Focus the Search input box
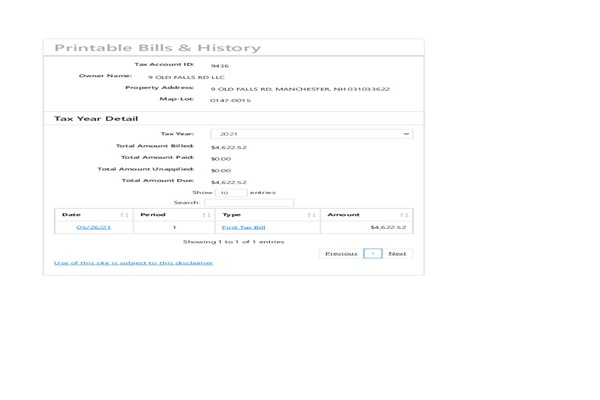 click(249, 202)
